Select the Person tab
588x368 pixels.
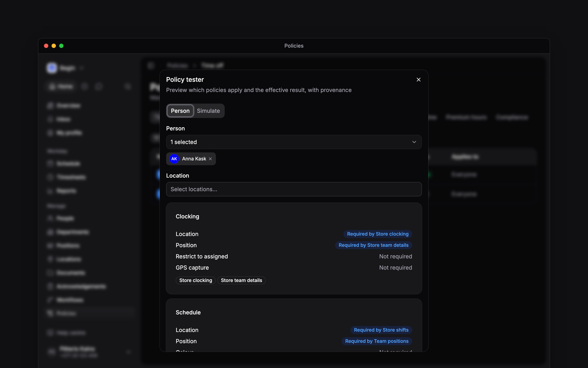(x=180, y=111)
